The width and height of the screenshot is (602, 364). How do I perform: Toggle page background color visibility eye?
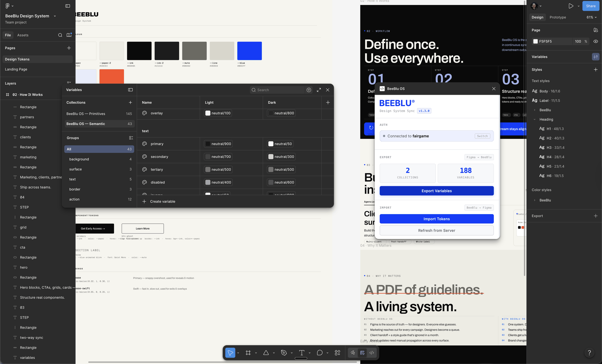596,41
